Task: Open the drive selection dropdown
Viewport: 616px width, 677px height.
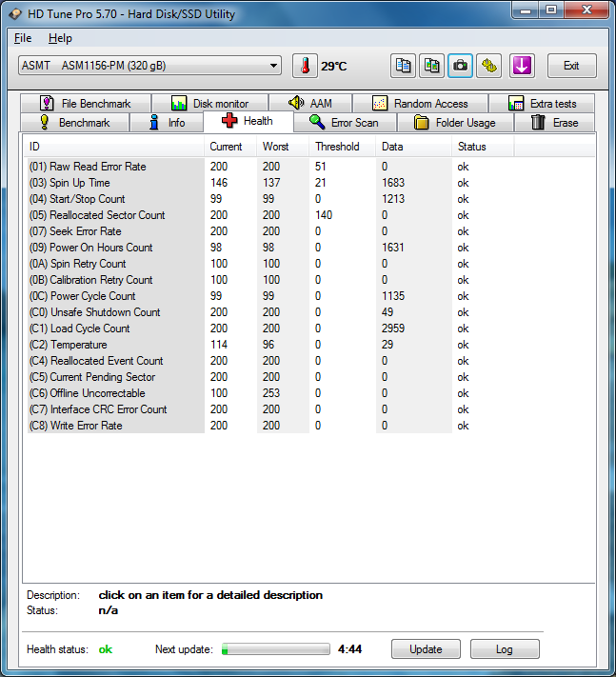Action: coord(149,66)
